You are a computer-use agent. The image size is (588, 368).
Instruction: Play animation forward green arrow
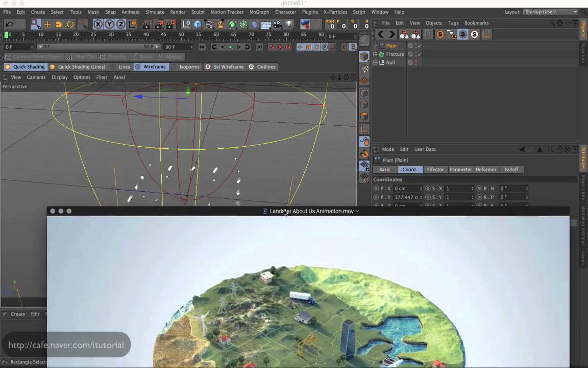231,47
